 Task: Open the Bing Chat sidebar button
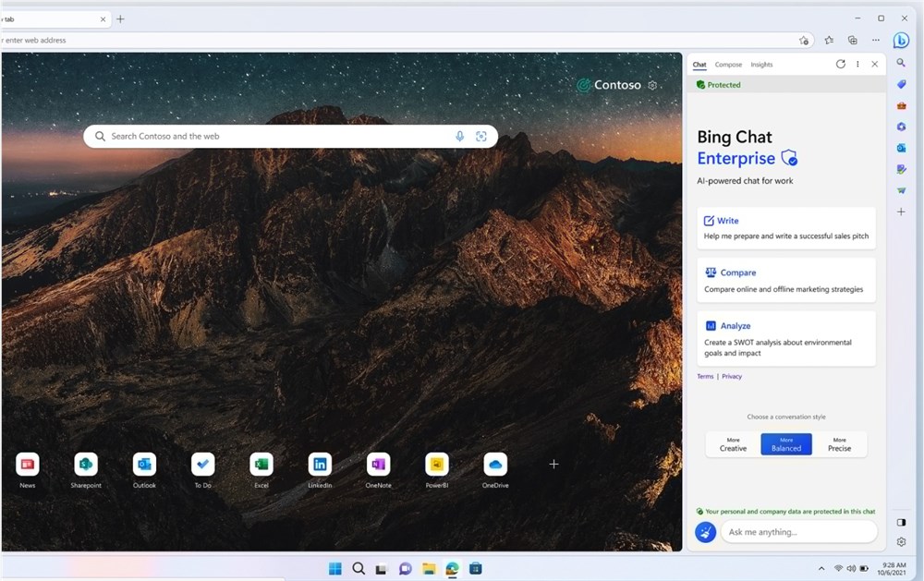900,40
